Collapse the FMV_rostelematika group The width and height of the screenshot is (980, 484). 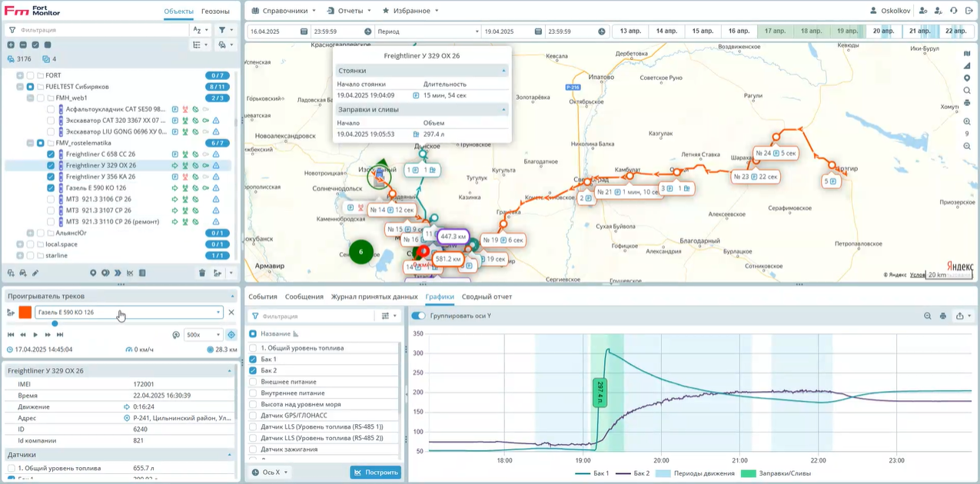click(x=30, y=143)
